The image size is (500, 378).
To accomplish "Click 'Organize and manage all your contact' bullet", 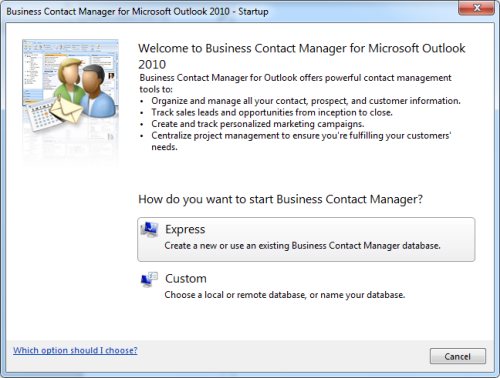I will (306, 101).
